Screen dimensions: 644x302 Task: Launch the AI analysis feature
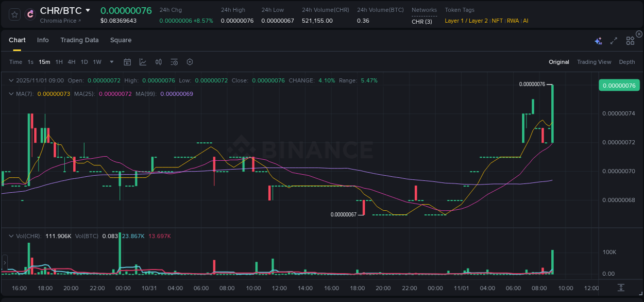pyautogui.click(x=598, y=40)
